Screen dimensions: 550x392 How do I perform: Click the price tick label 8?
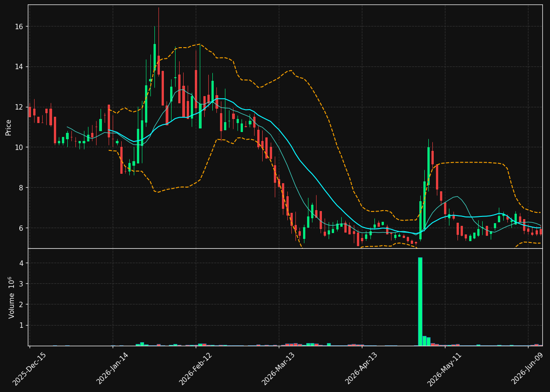pos(21,188)
